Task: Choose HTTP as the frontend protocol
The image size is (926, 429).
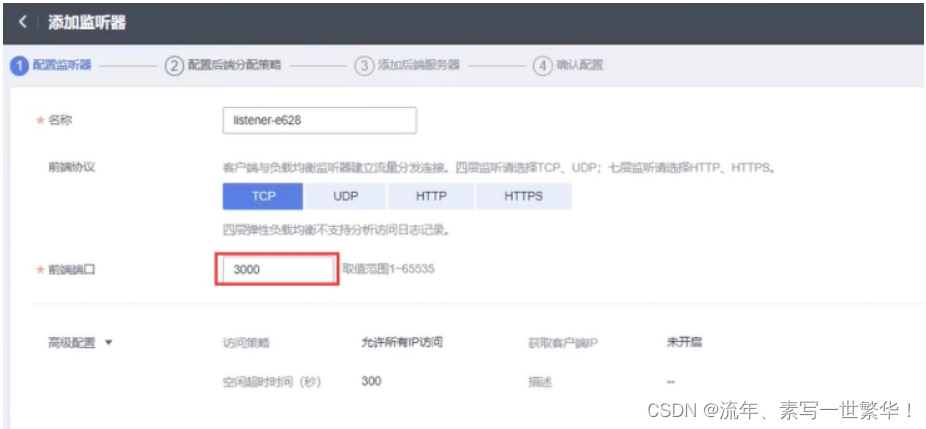Action: [431, 196]
